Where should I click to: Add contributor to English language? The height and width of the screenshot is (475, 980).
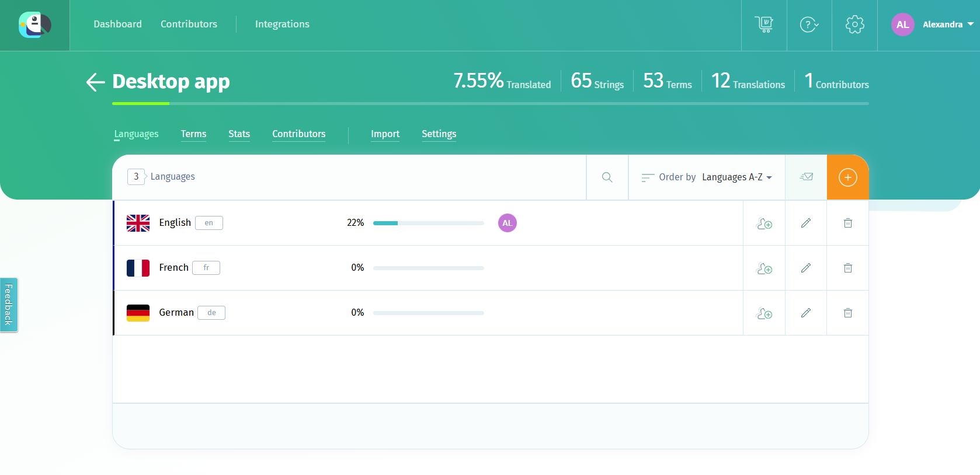click(x=764, y=223)
